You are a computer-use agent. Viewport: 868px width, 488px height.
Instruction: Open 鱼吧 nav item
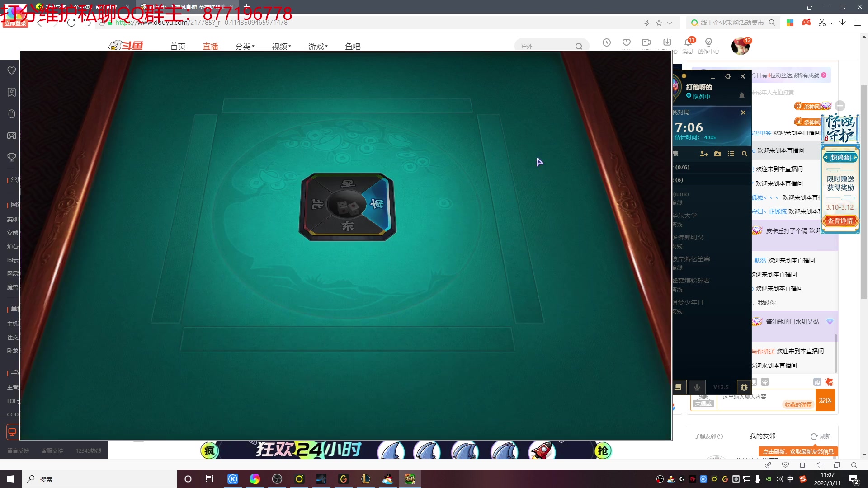(353, 46)
